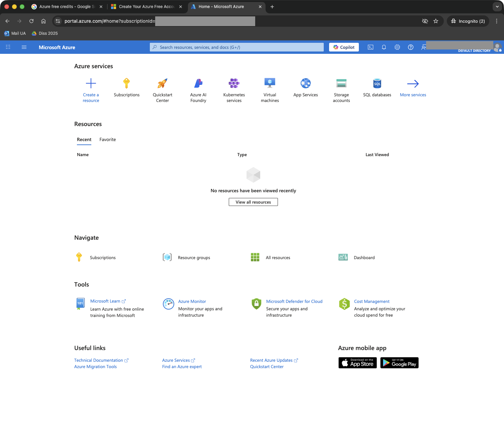
Task: Expand More services arrow
Action: click(x=413, y=84)
